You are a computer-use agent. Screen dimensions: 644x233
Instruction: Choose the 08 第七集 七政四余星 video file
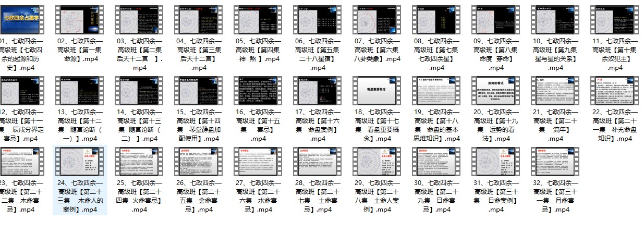tap(436, 19)
